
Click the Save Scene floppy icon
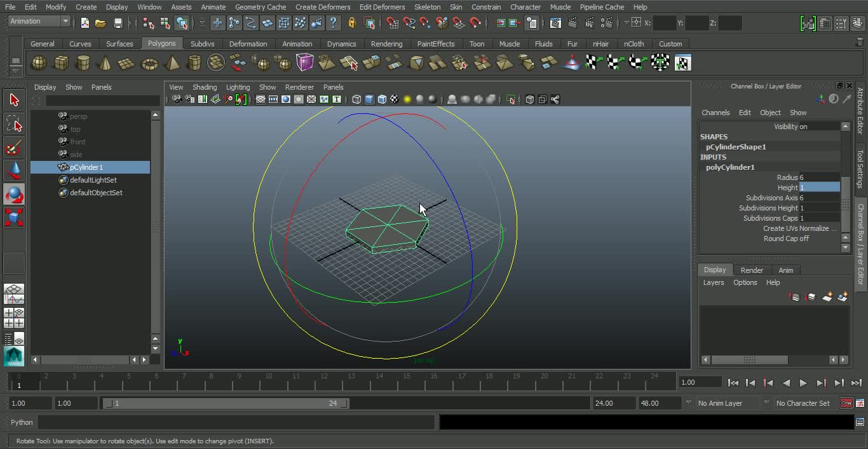(118, 23)
